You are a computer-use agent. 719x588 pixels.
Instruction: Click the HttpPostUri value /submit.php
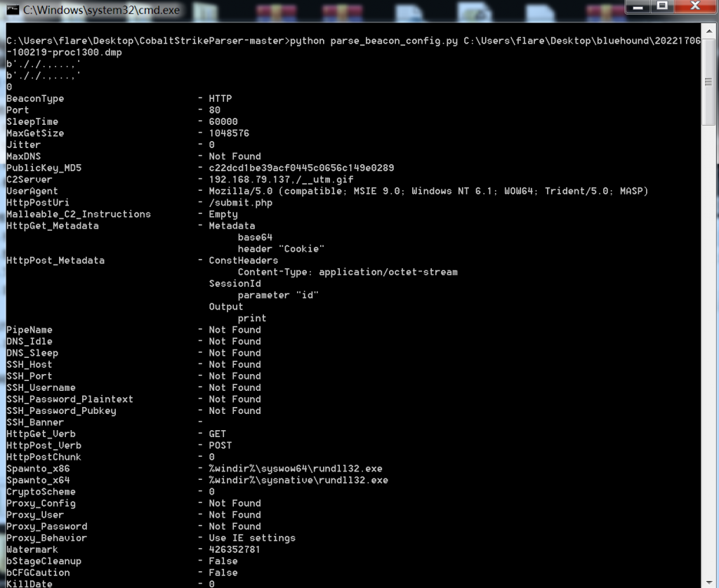coord(240,203)
